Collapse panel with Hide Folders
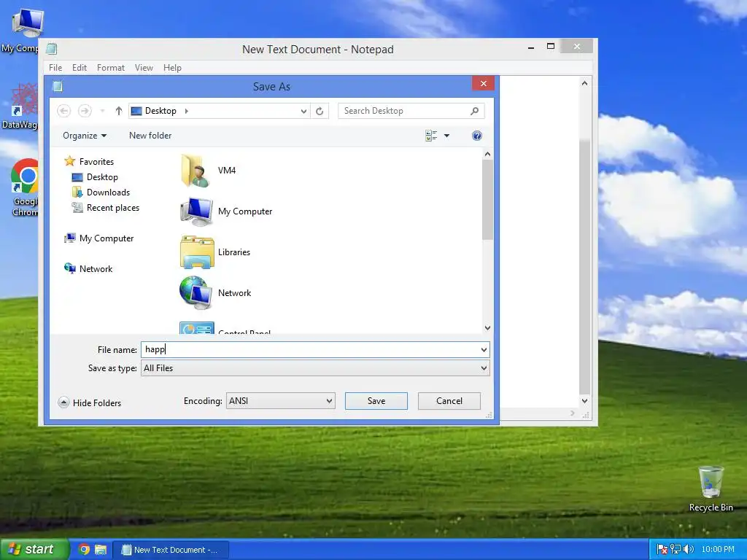 [x=90, y=402]
